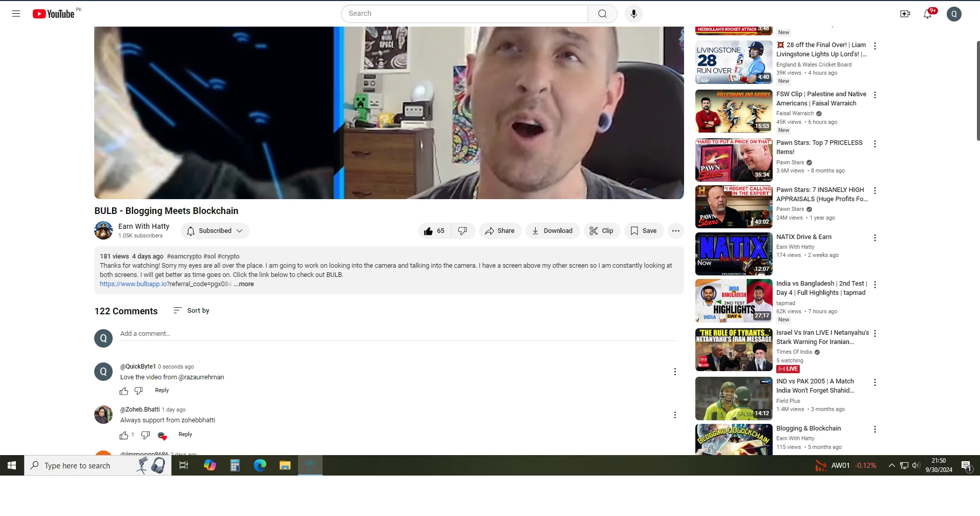Expand the Subscribed notification dropdown
980x516 pixels.
coord(215,231)
